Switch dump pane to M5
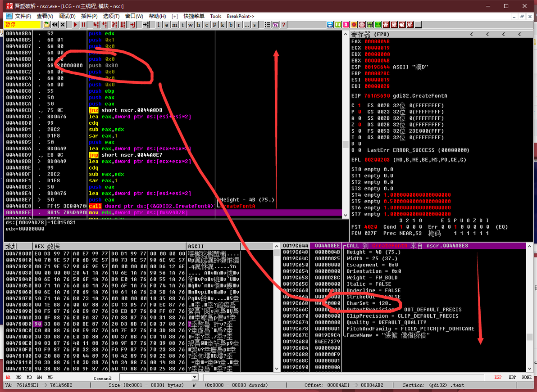537x392 pixels. [50, 377]
